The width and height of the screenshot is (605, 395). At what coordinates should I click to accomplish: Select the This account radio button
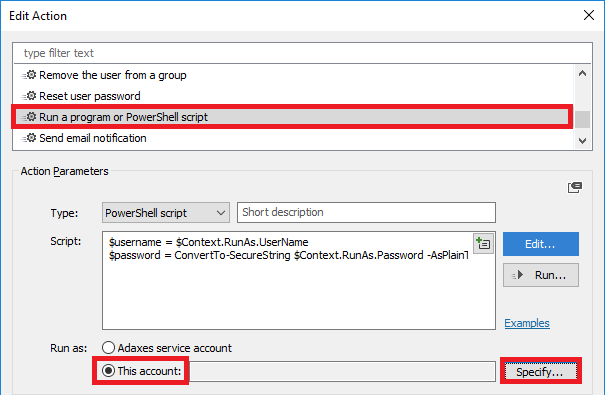[x=108, y=371]
